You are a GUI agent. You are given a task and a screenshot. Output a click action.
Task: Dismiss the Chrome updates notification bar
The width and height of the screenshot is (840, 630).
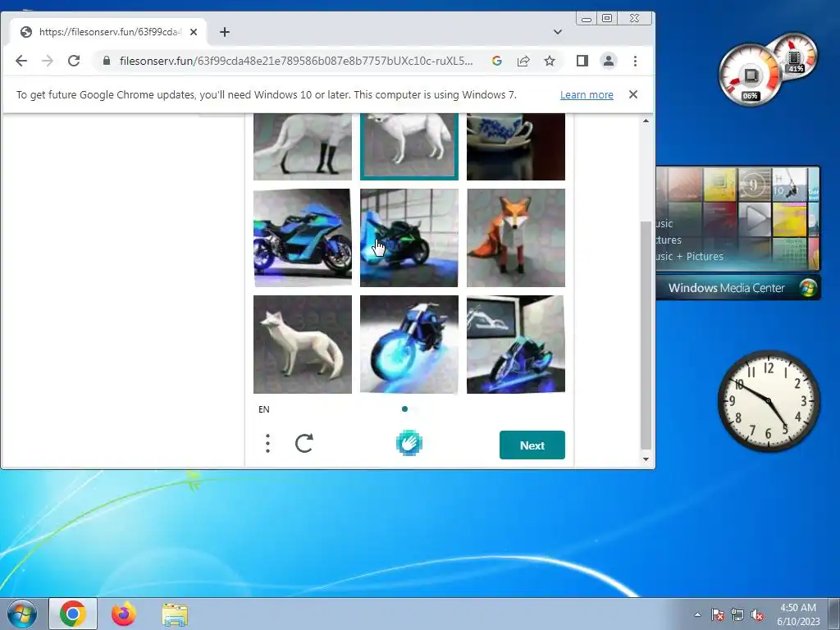(633, 94)
